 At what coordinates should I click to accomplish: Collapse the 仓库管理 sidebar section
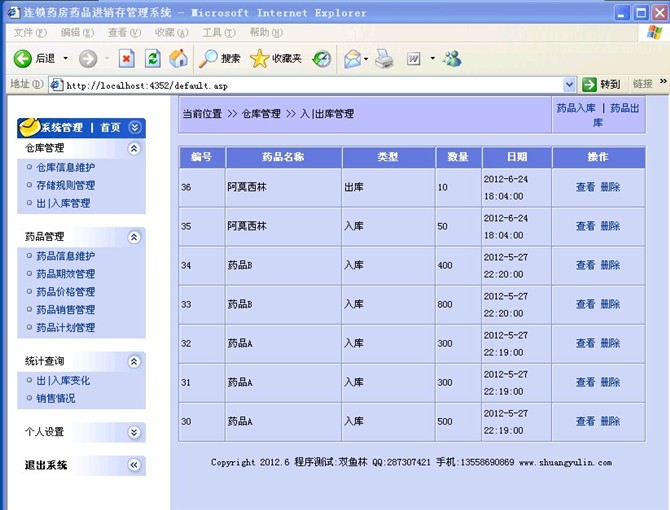tap(134, 148)
